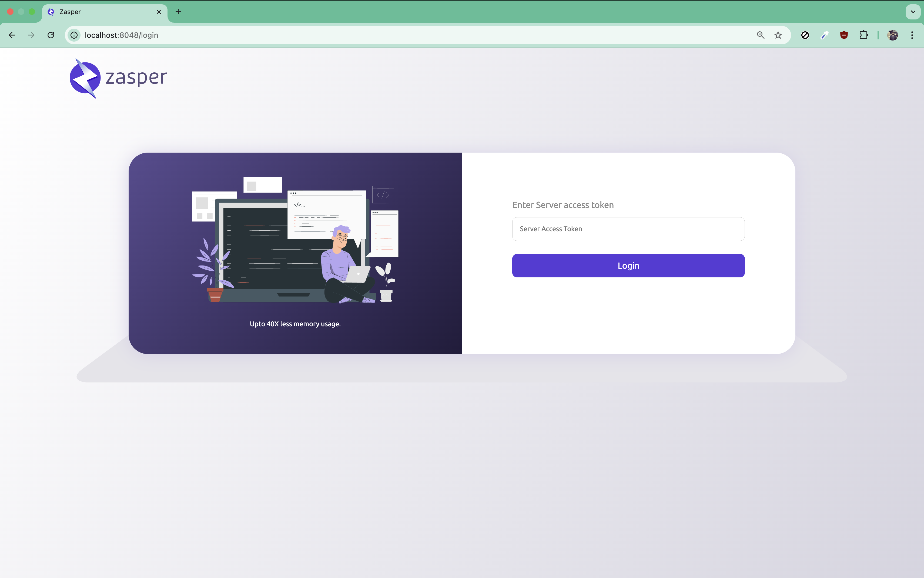Open a new browser tab
924x578 pixels.
tap(178, 11)
